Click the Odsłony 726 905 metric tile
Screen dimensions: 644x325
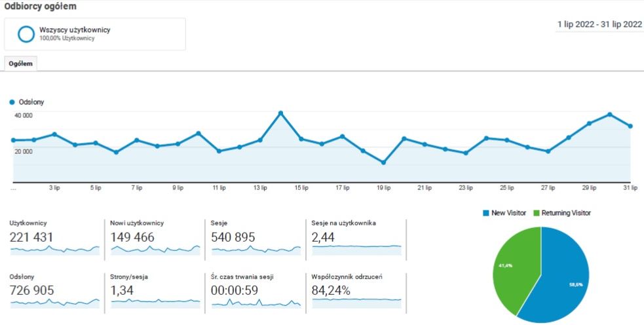click(31, 290)
